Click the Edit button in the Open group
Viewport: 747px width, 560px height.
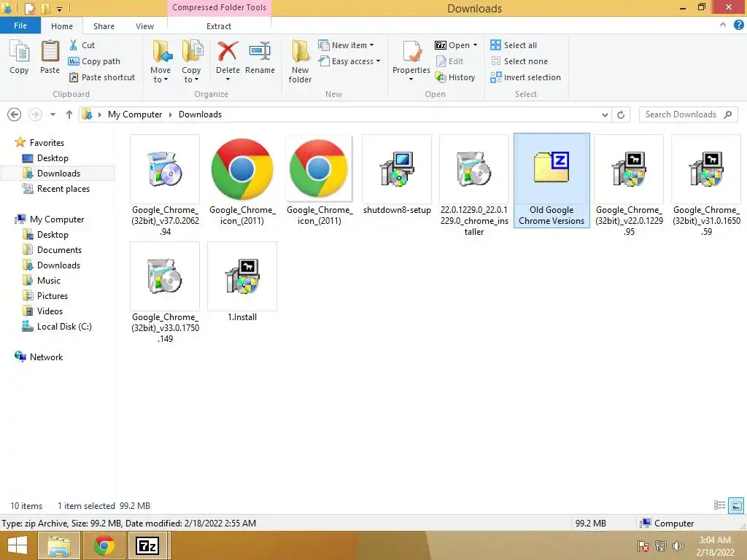coord(449,61)
